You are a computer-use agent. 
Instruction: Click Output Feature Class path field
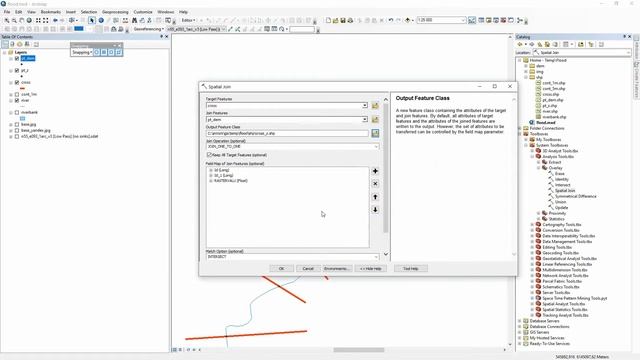pos(287,133)
